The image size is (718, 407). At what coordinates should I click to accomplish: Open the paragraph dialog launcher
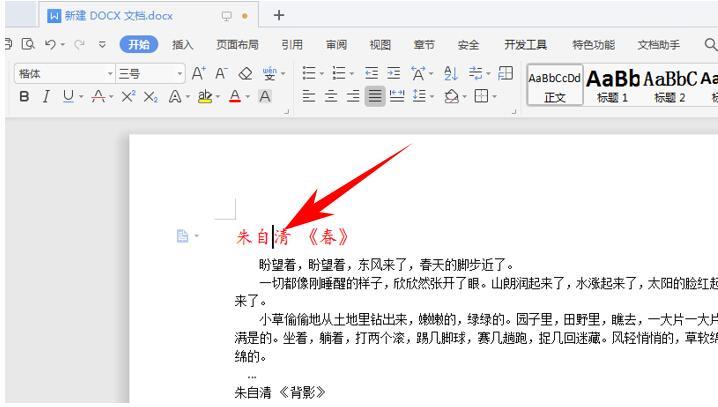(514, 111)
